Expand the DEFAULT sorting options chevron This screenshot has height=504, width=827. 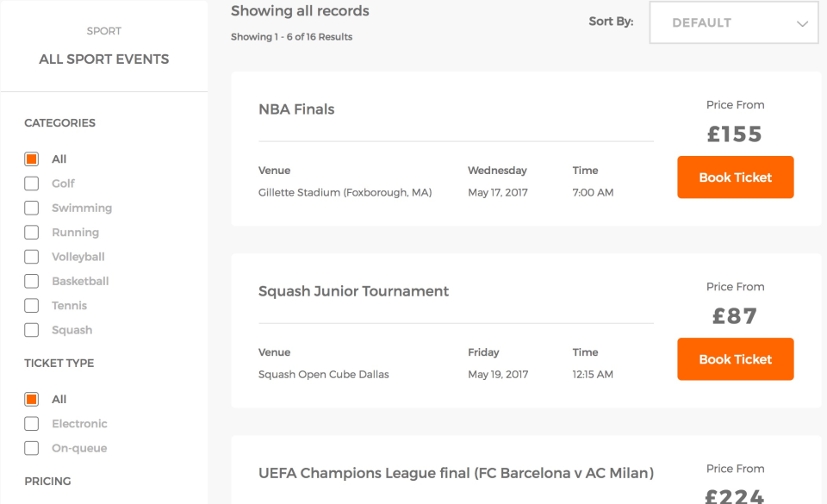point(801,22)
